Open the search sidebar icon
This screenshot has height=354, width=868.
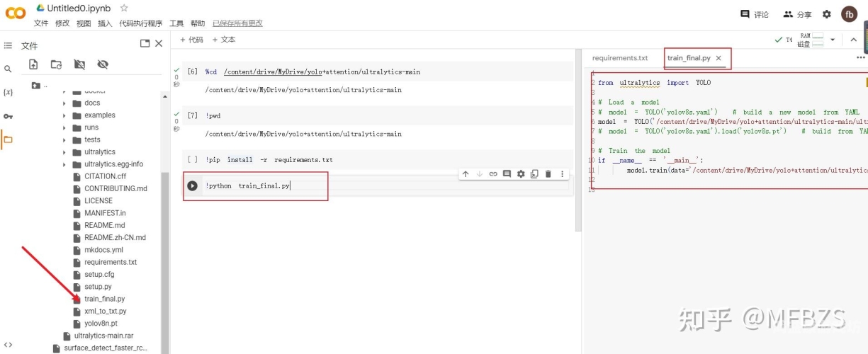click(8, 69)
